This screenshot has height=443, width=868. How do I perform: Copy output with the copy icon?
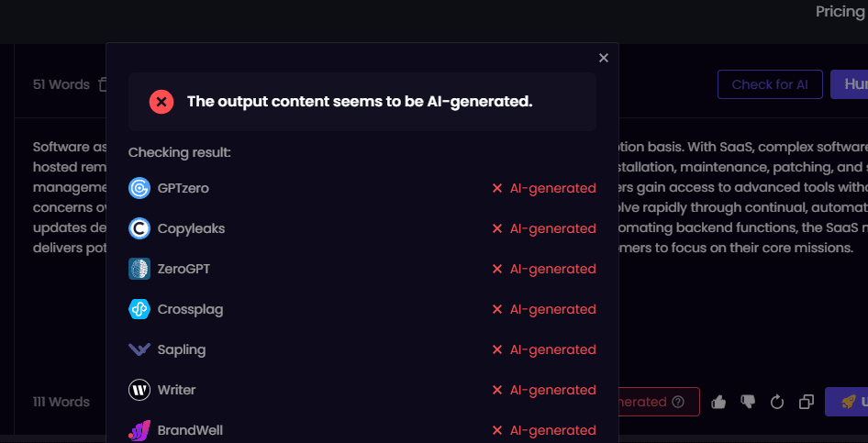pos(807,402)
